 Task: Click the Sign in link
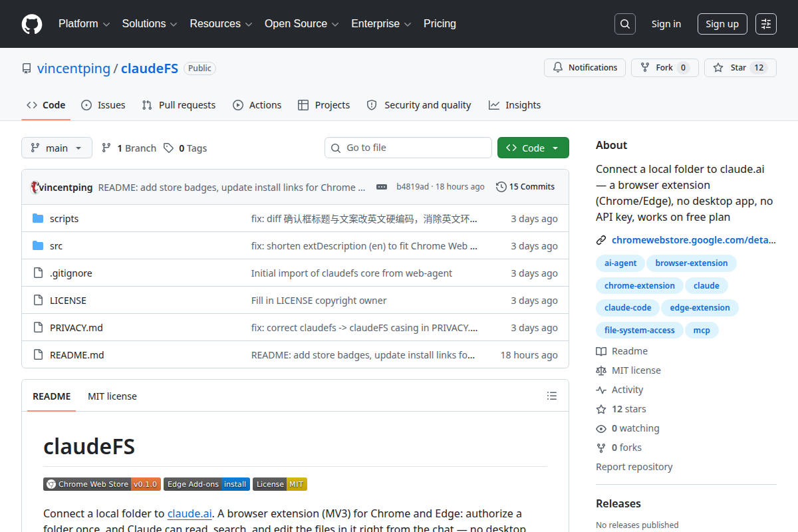click(x=666, y=24)
